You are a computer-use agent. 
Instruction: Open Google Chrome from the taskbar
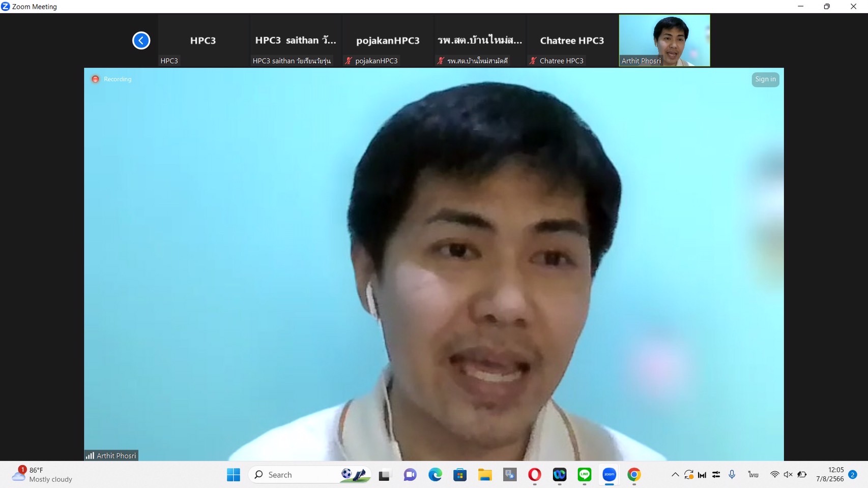634,475
